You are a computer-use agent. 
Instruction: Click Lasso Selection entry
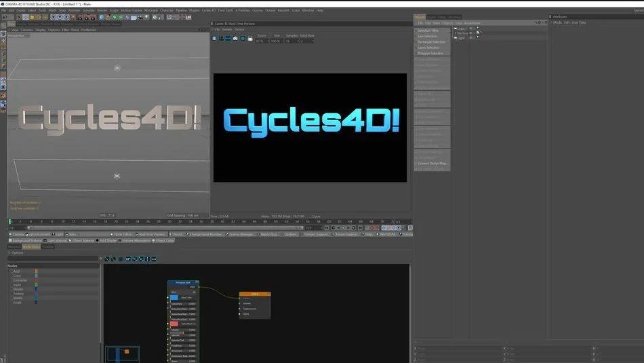coord(428,47)
